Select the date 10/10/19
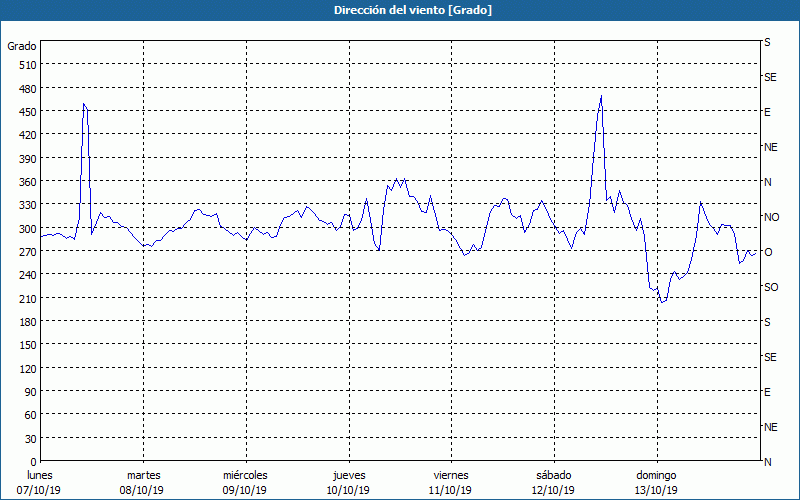The image size is (800, 500). coord(348,490)
